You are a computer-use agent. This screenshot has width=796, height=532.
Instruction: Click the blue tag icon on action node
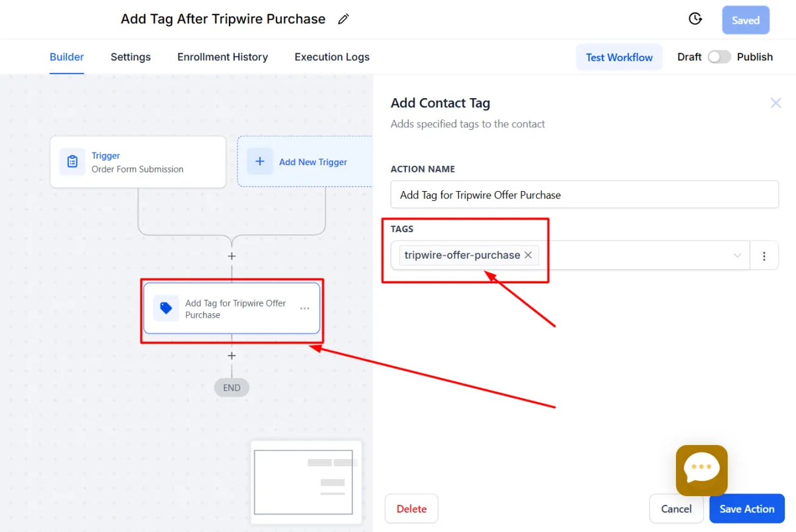pyautogui.click(x=166, y=308)
